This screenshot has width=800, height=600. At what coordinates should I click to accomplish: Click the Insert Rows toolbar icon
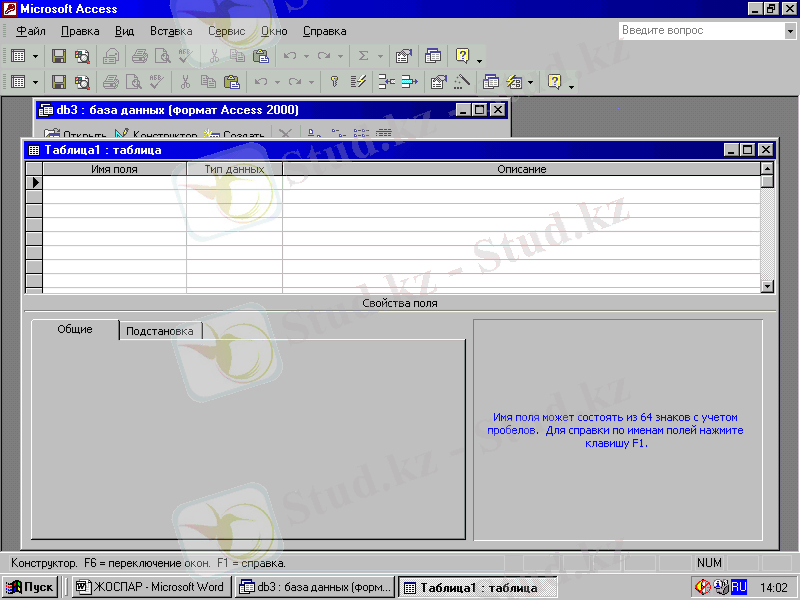(385, 82)
